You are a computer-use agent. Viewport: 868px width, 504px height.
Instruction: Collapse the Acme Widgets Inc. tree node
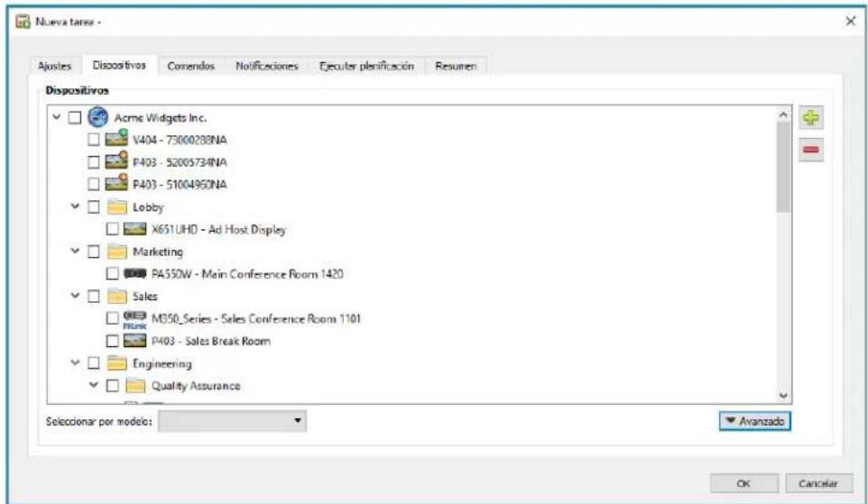(57, 117)
